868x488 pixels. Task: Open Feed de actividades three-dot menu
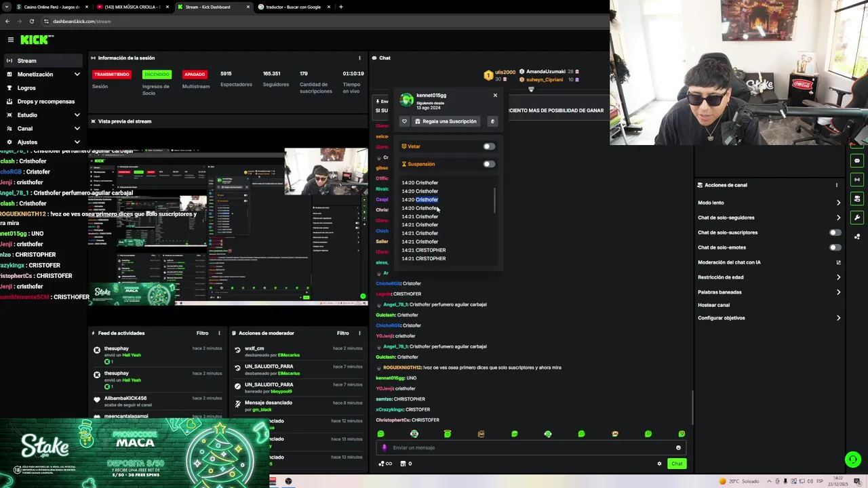219,333
